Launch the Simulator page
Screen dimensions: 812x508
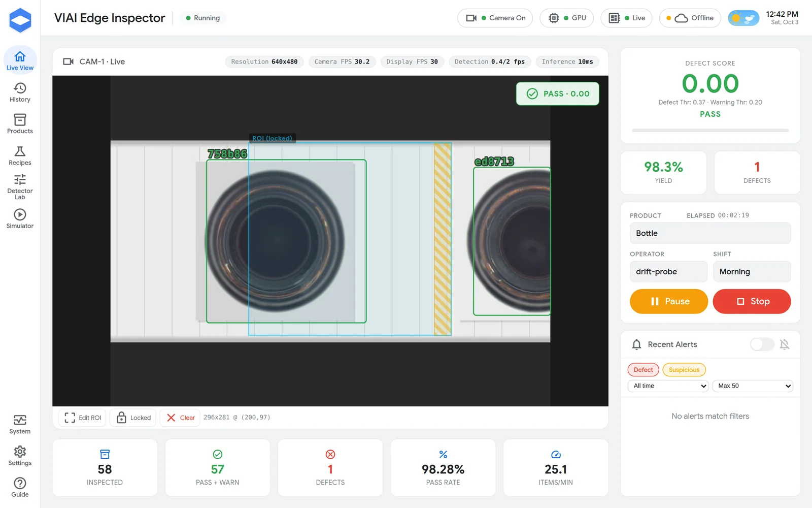20,219
